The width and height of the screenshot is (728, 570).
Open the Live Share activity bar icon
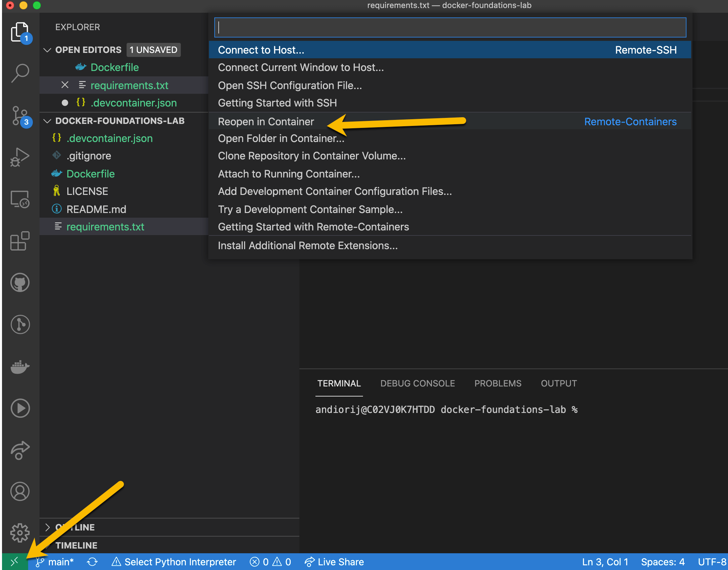tap(20, 450)
